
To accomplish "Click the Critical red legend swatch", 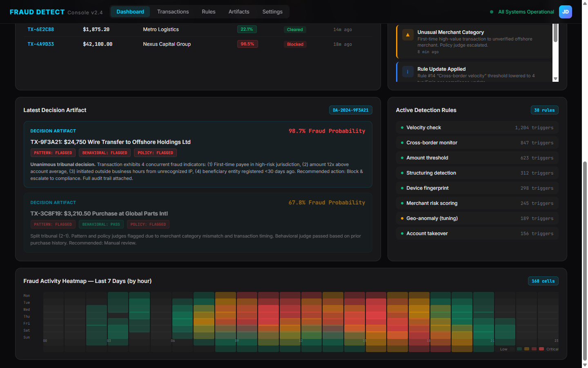I will (541, 349).
